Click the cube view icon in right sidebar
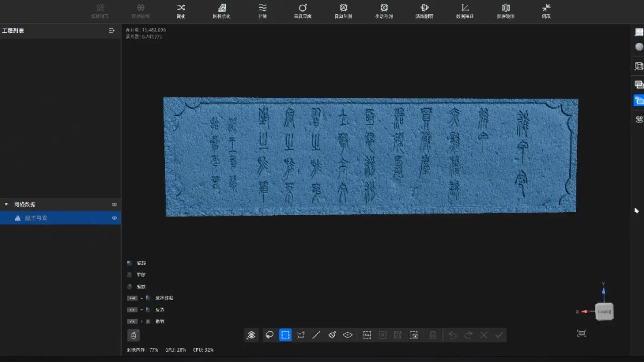 639,66
